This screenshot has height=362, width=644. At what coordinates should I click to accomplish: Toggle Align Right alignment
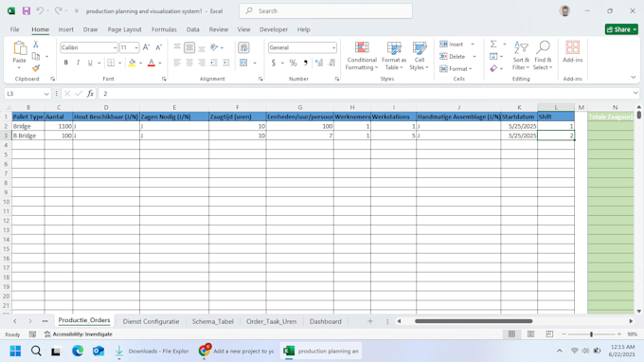[202, 63]
